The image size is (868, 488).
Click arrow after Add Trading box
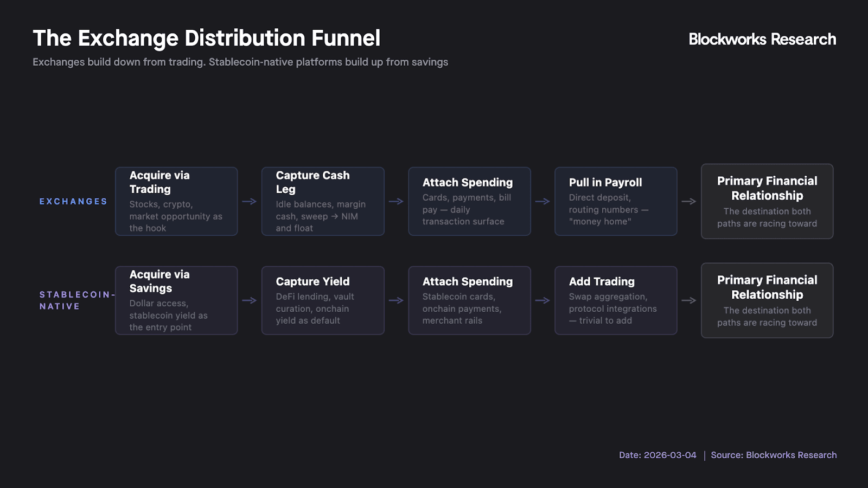click(689, 300)
